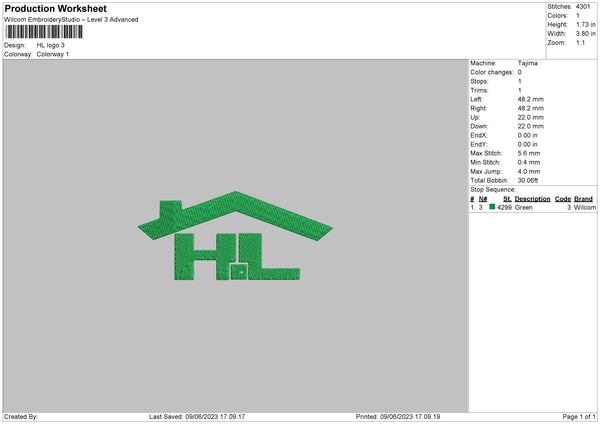Click the Colors value in the top right
Image resolution: width=600 pixels, height=424 pixels.
578,16
